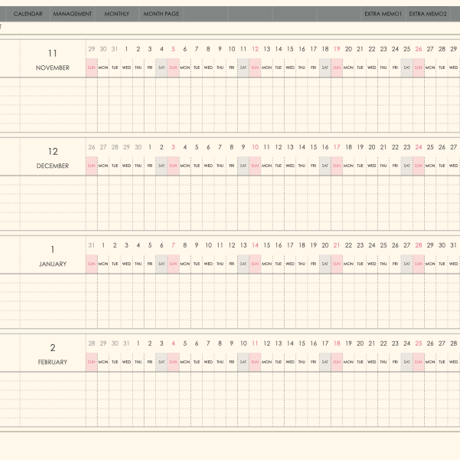
Task: Open the MONTH PAGE tab
Action: (161, 14)
